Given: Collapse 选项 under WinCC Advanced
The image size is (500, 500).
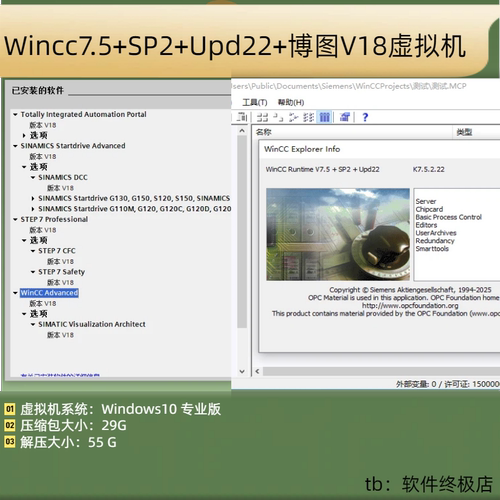Looking at the screenshot, I should (x=24, y=314).
